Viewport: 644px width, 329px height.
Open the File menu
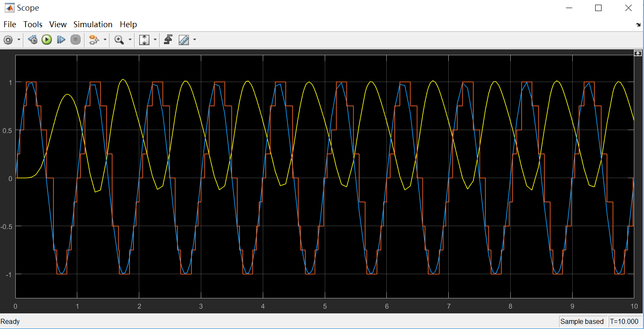(10, 24)
